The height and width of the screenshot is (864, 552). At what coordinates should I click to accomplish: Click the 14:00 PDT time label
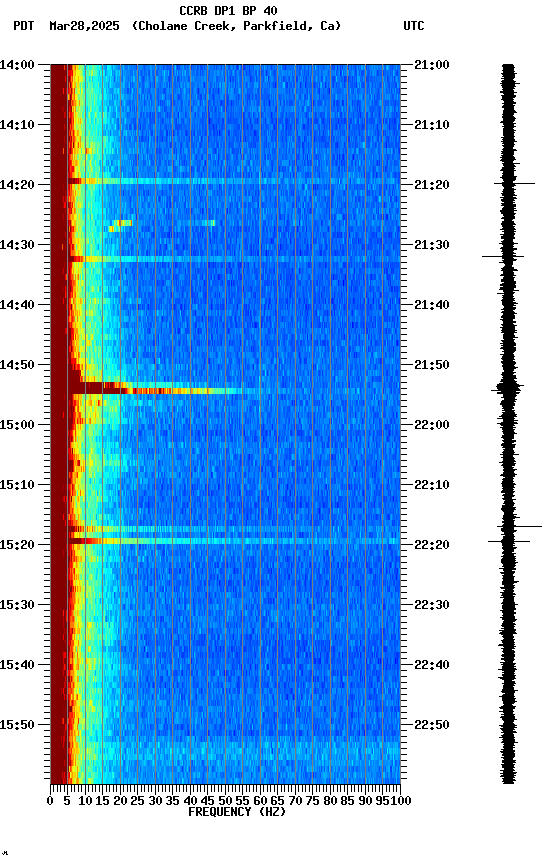pyautogui.click(x=17, y=65)
